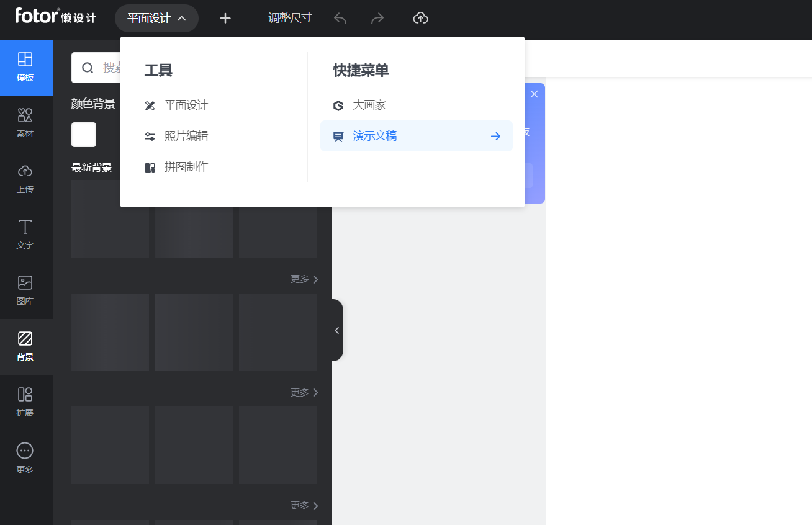Close the blue popup with X

[534, 94]
